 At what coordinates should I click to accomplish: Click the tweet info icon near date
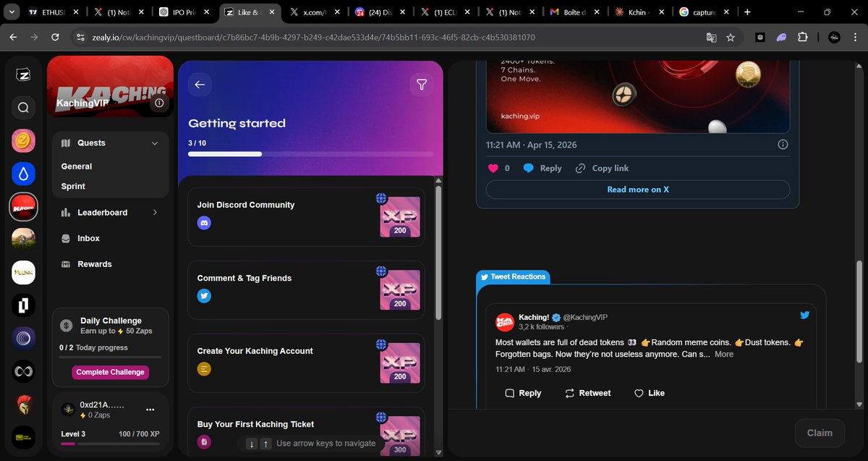point(783,145)
